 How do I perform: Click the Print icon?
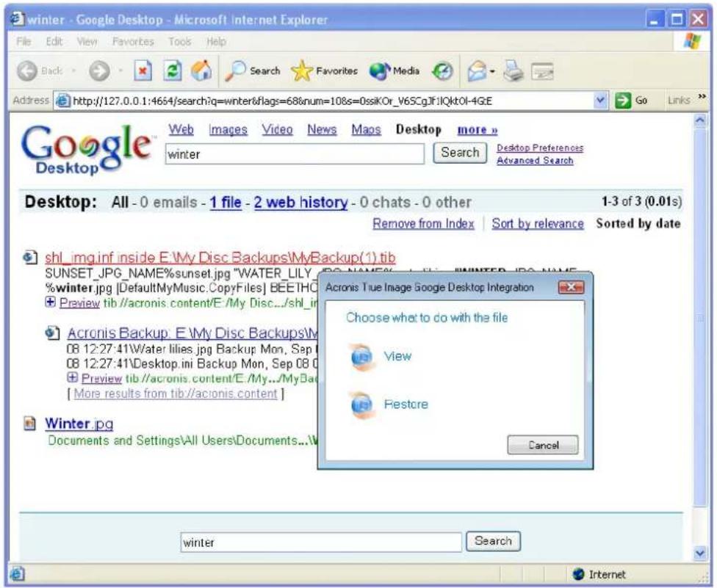click(513, 71)
